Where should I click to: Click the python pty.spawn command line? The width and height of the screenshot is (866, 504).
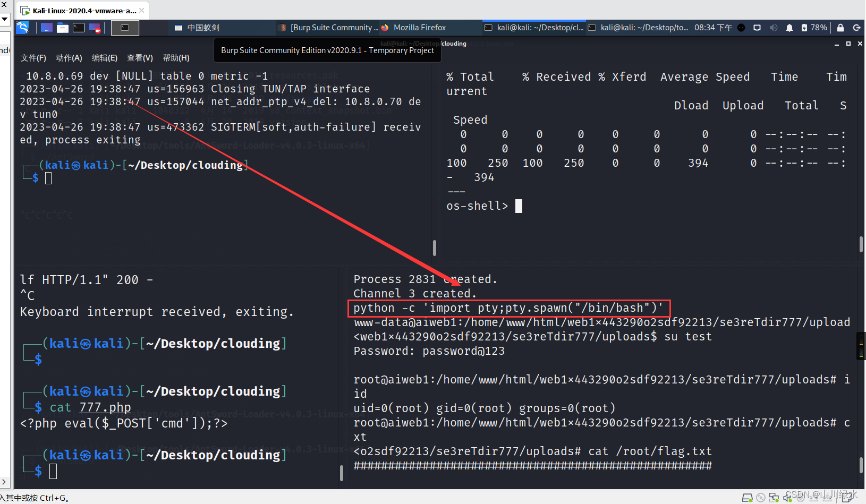508,308
